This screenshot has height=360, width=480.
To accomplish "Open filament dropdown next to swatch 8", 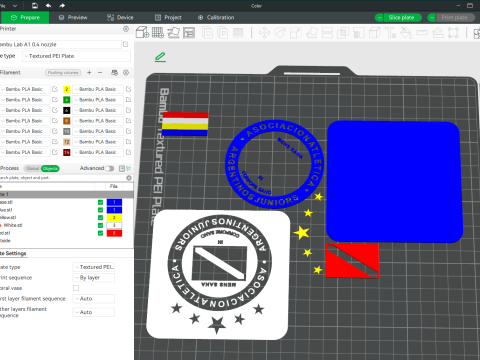I will [98, 121].
